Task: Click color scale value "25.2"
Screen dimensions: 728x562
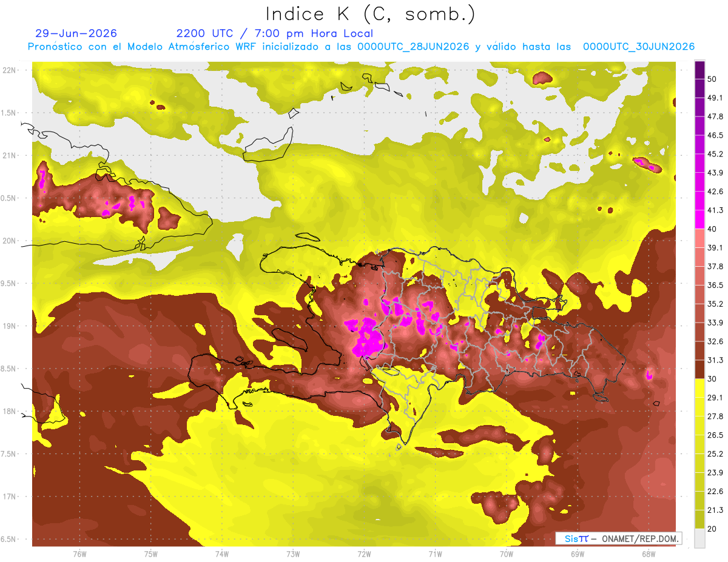Action: (715, 454)
